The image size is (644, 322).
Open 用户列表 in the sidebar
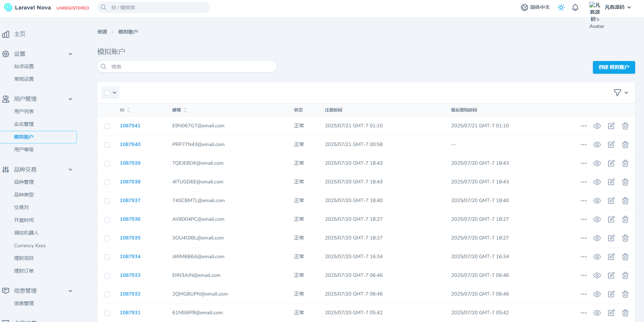24,111
